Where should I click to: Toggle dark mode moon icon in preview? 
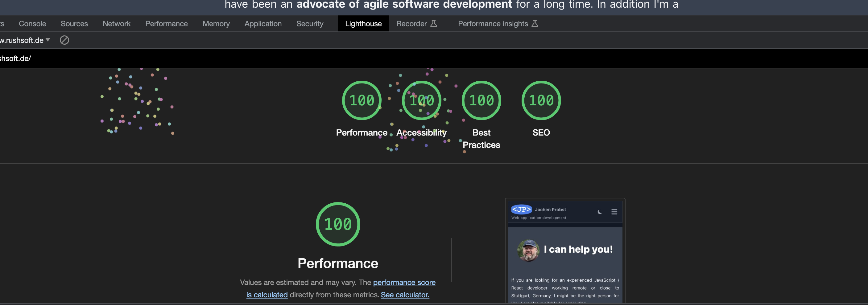coord(599,212)
